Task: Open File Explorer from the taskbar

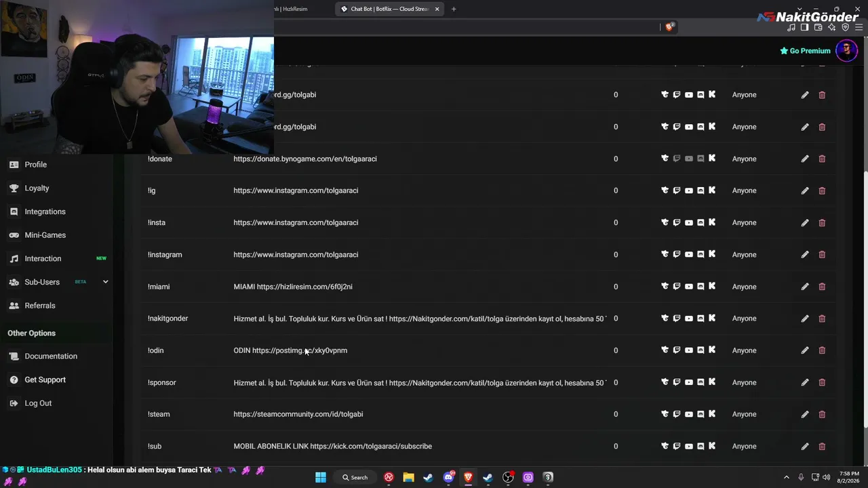Action: click(408, 477)
